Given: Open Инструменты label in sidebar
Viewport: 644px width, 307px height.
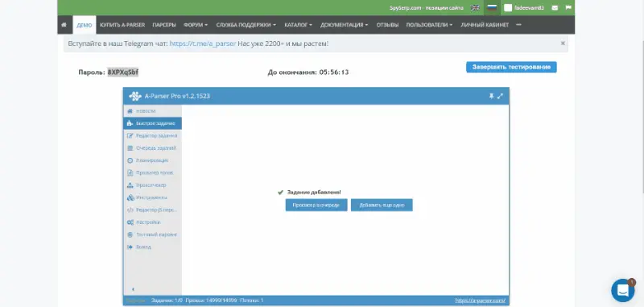Looking at the screenshot, I should tap(151, 197).
